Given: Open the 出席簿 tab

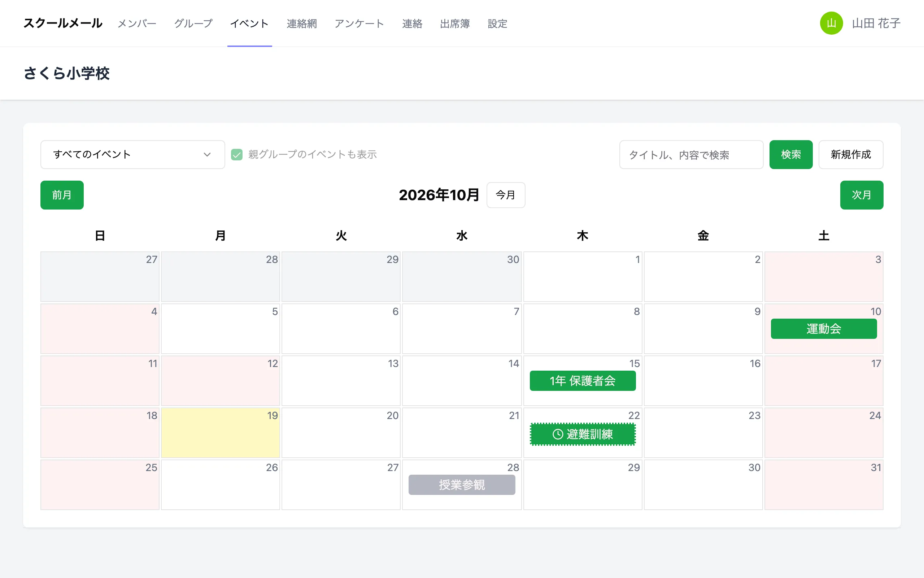Looking at the screenshot, I should tap(455, 23).
